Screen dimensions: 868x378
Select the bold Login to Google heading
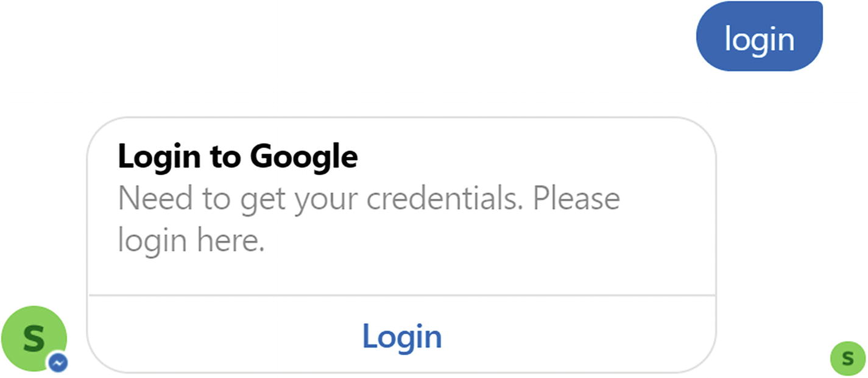[238, 156]
